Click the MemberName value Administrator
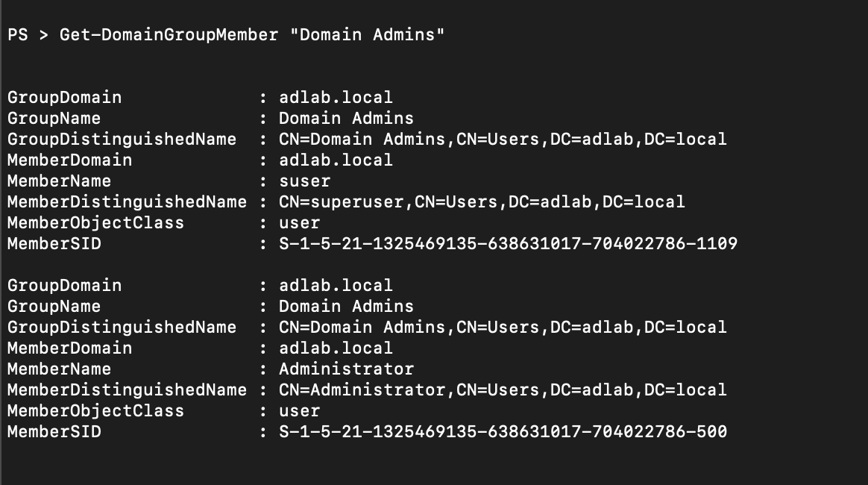This screenshot has height=485, width=868. [346, 369]
